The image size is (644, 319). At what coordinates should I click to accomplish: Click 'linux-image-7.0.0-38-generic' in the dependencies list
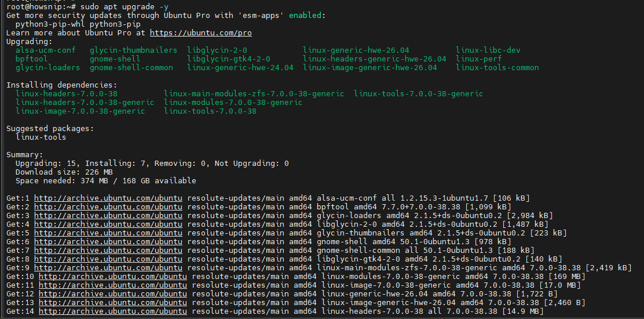click(x=80, y=111)
